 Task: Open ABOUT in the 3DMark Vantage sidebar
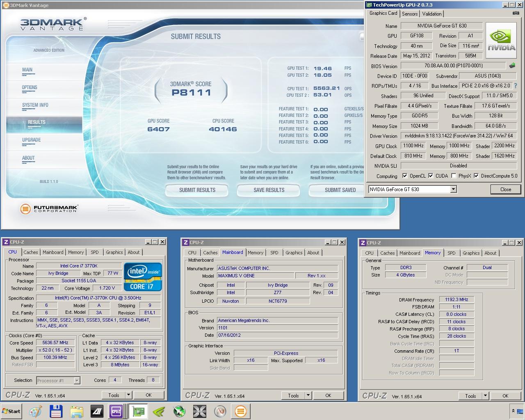click(x=28, y=158)
